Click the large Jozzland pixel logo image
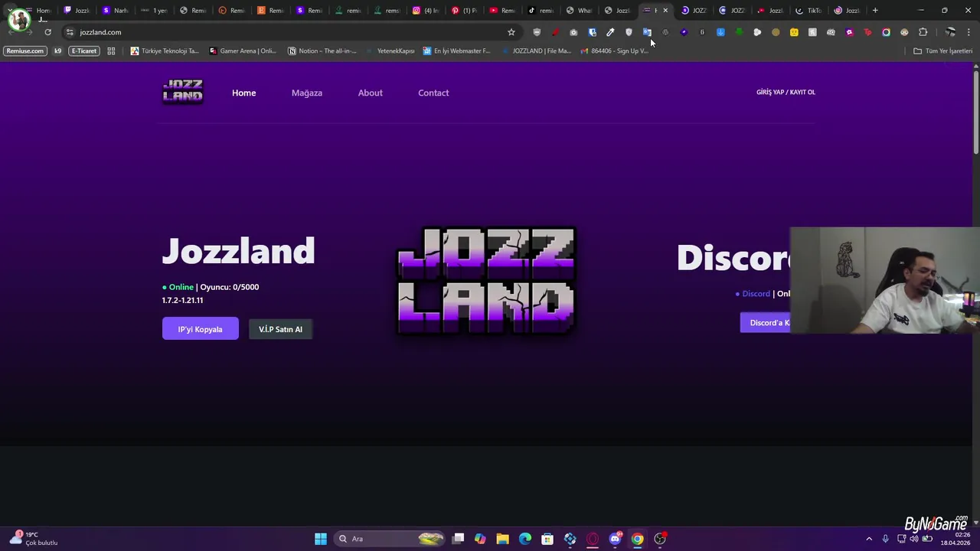The height and width of the screenshot is (551, 980). coord(486,281)
